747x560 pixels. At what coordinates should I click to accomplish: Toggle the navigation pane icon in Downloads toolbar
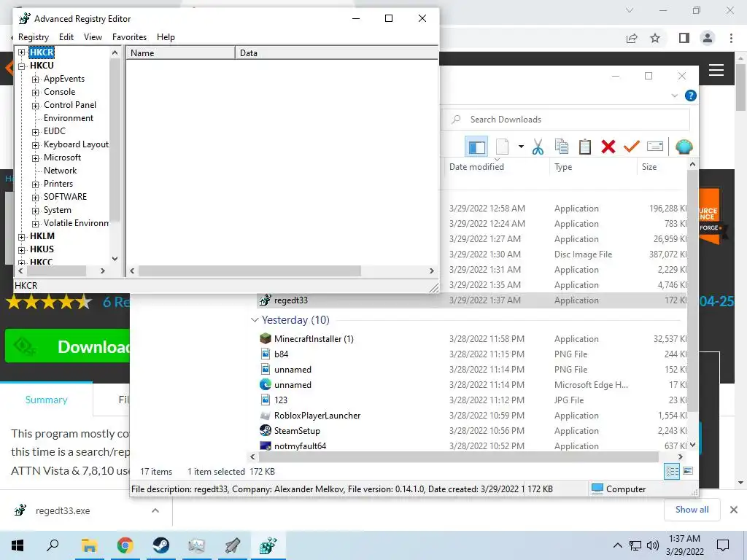476,147
